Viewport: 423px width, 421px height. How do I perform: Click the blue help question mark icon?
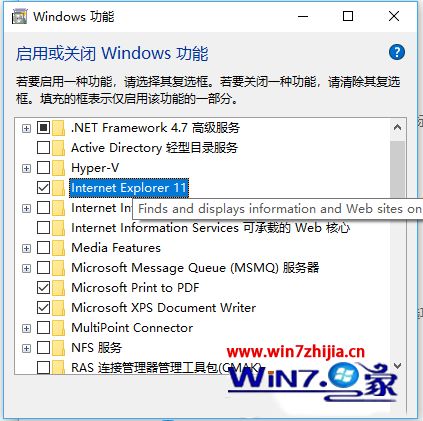coord(397,52)
